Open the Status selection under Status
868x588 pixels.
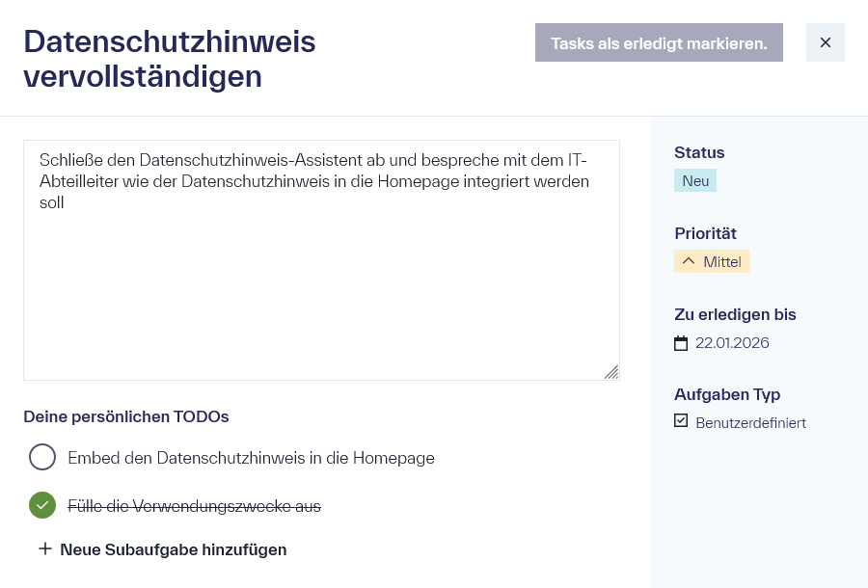coord(694,180)
